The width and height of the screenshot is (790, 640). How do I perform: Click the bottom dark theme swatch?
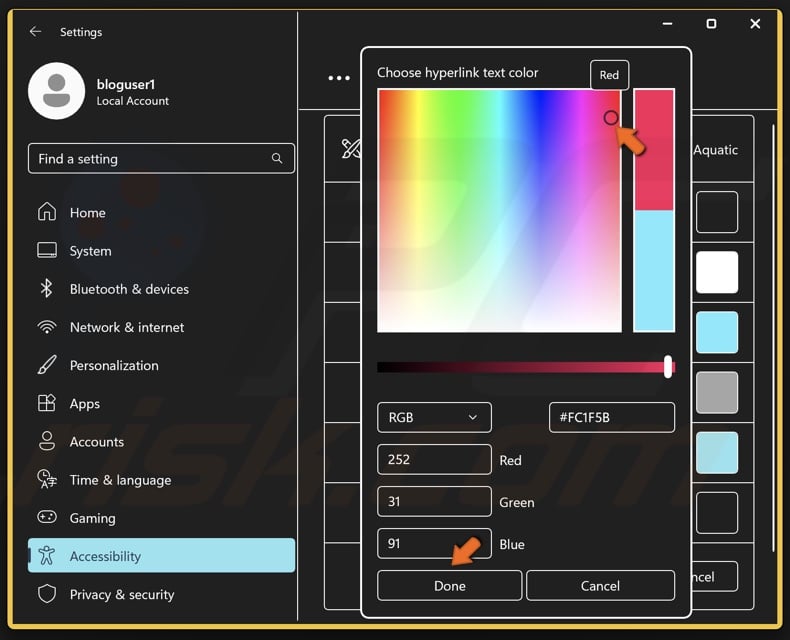click(717, 513)
